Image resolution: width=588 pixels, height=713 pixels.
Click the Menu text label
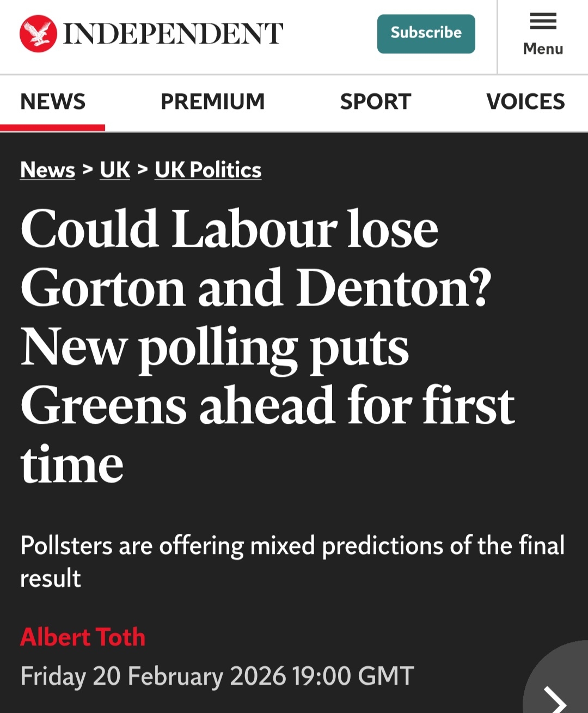coord(543,49)
